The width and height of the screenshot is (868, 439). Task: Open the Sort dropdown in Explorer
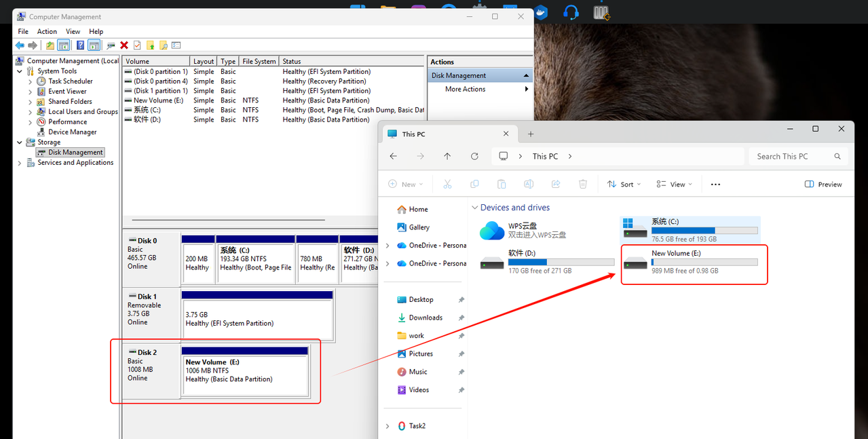tap(625, 184)
